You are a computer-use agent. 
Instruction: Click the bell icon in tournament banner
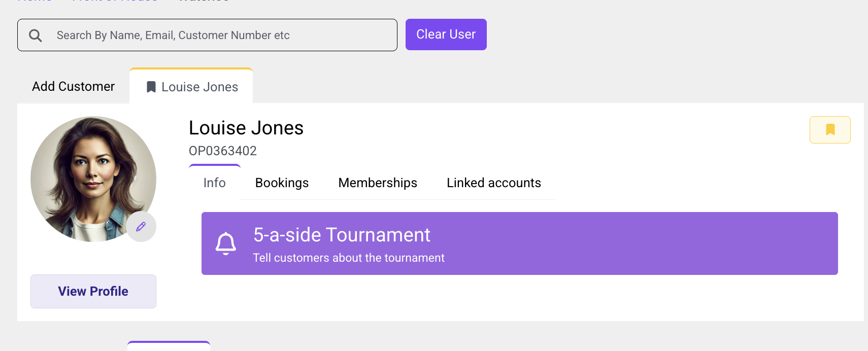(x=226, y=243)
